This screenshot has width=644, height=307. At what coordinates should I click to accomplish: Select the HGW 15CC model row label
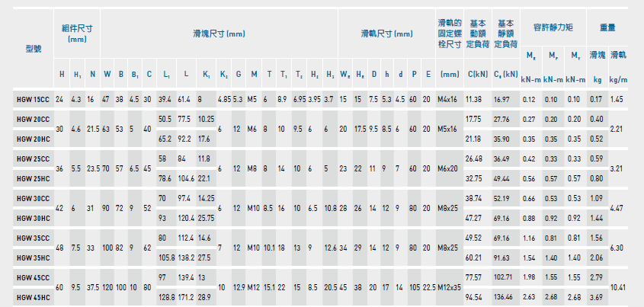coord(32,99)
